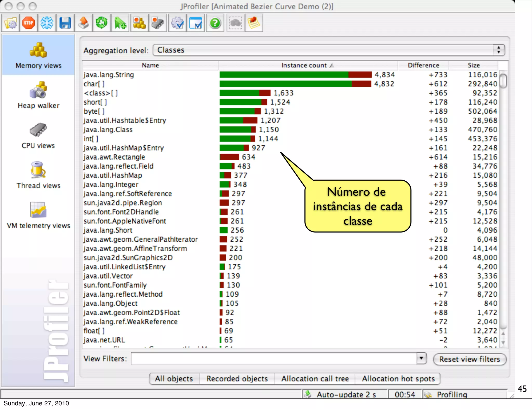Expand the View Filters dropdown arrow
Screen dimensions: 532x409
[x=421, y=358]
